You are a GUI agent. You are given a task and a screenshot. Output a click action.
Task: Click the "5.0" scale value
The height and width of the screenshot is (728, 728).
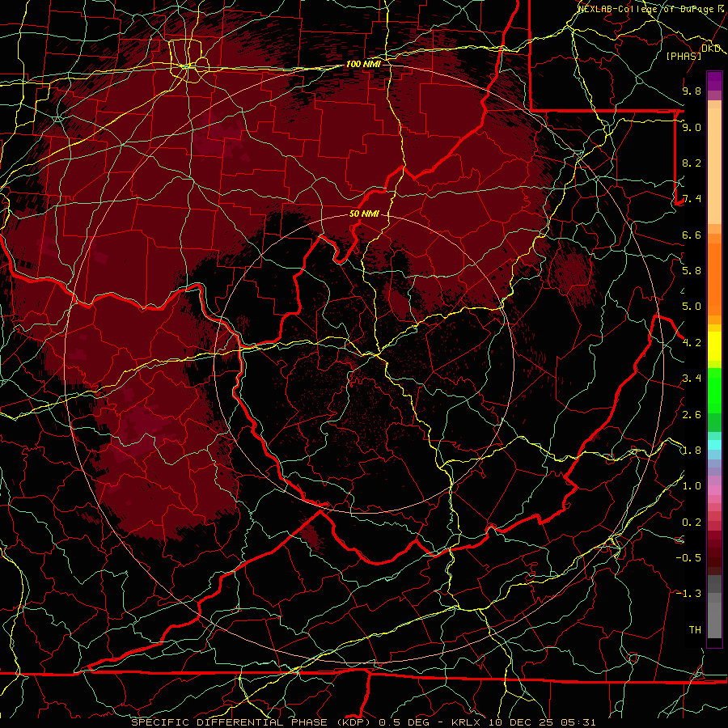point(692,307)
